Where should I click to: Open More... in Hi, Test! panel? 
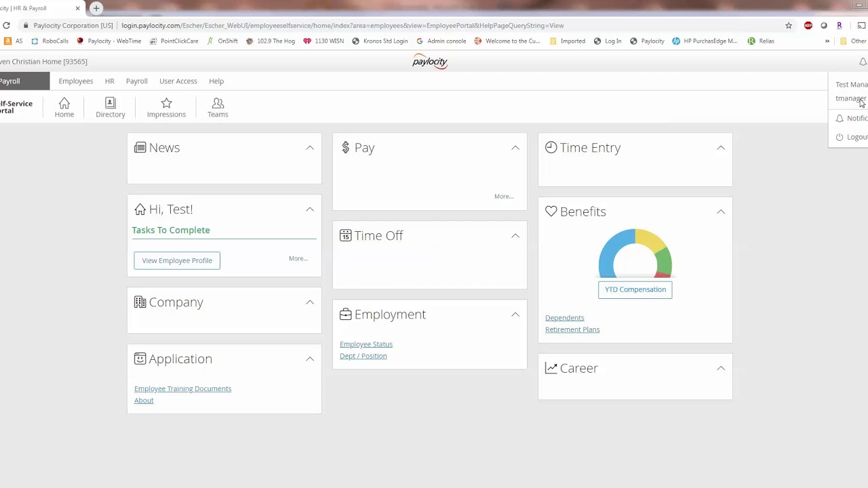tap(298, 258)
